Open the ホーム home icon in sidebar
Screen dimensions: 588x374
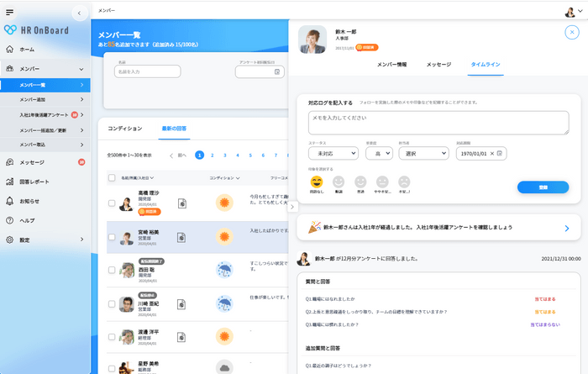(10, 49)
